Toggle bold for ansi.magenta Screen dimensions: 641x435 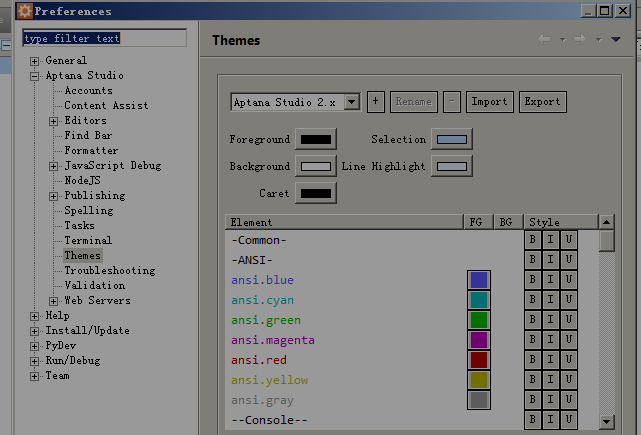(x=533, y=340)
